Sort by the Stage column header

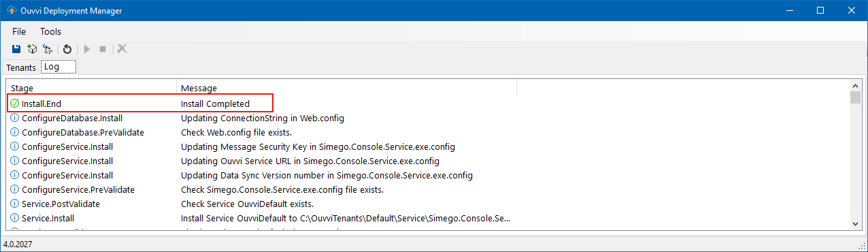[92, 88]
